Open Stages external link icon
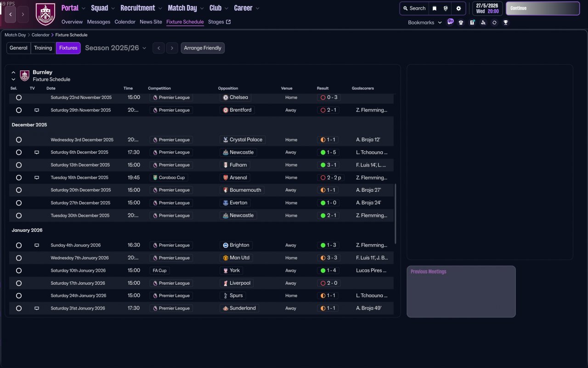 point(228,22)
